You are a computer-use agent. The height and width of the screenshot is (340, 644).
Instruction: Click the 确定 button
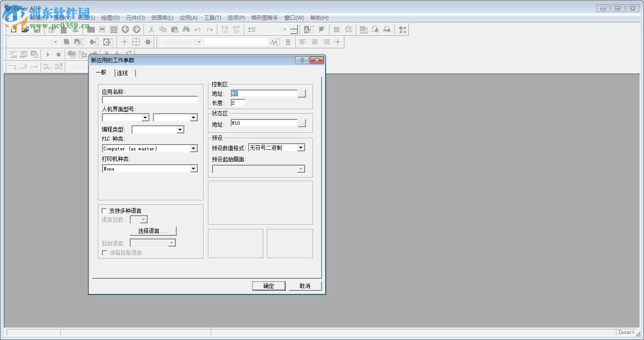tap(268, 286)
